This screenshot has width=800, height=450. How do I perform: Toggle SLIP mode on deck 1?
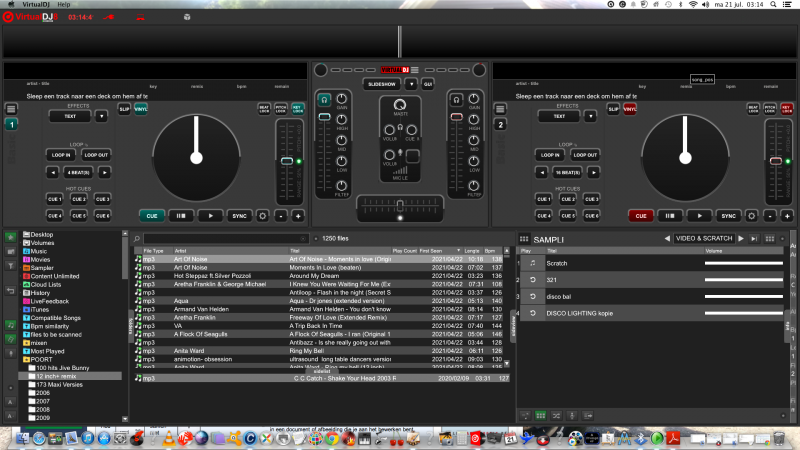pos(124,109)
